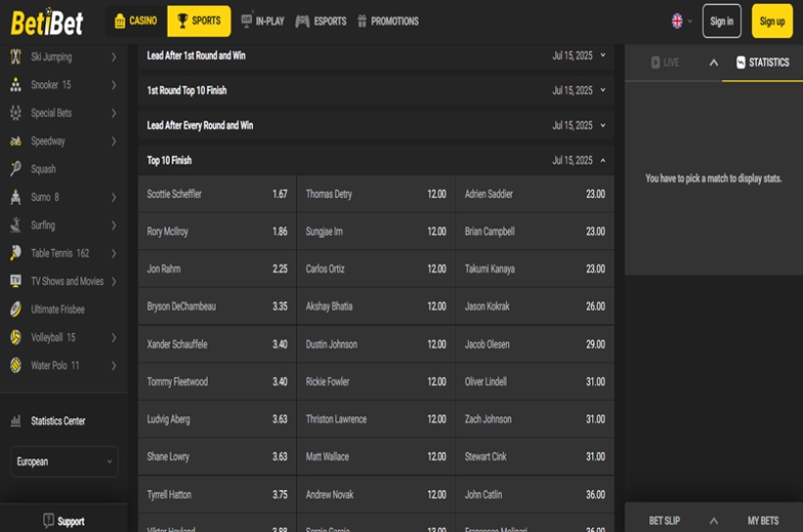
Task: Select the Squash racket icon
Action: [x=16, y=169]
